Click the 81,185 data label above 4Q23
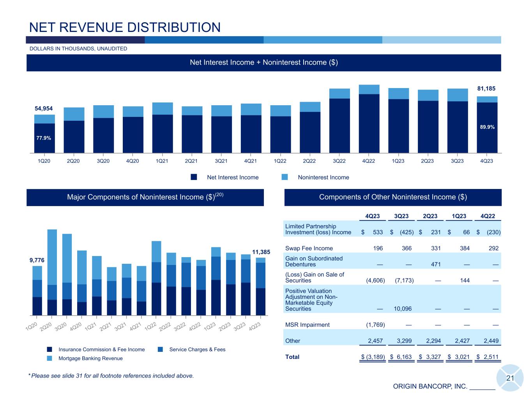532x399 pixels. click(x=487, y=89)
